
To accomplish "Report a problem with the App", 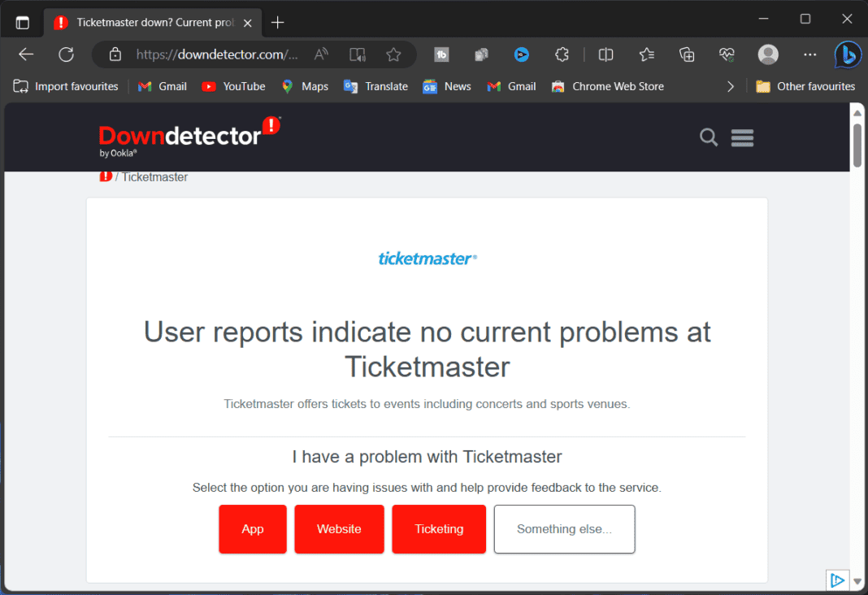I will pyautogui.click(x=253, y=528).
